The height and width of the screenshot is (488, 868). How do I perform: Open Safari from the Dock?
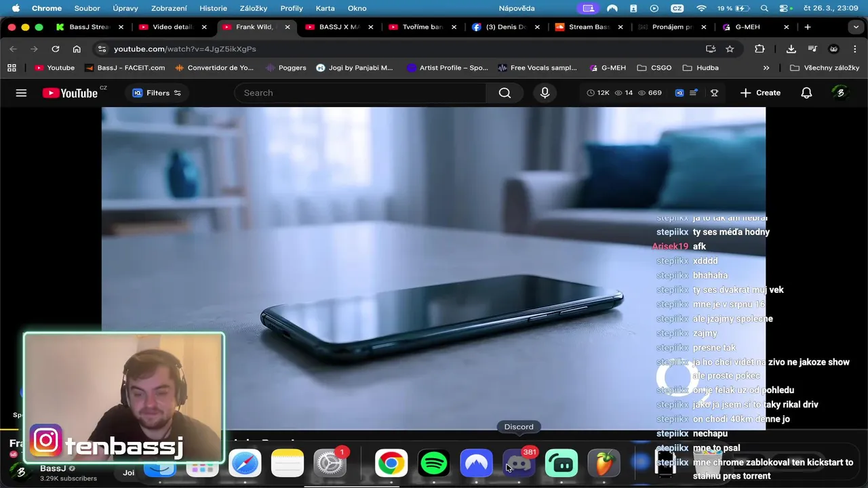point(245,464)
